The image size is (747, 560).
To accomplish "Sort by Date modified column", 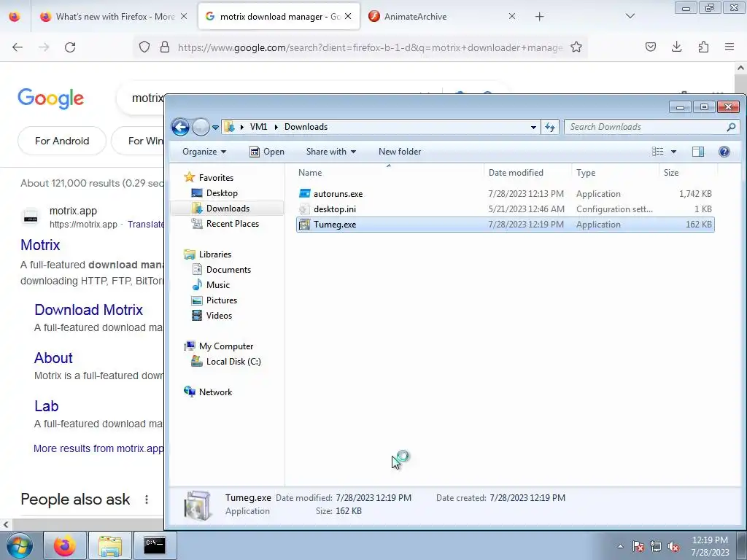I will coord(528,173).
